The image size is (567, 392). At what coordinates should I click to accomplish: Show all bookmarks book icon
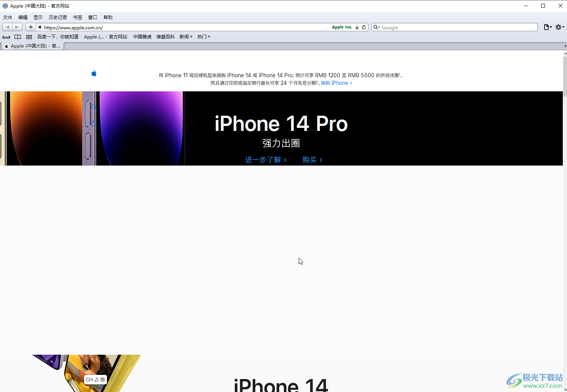pos(18,37)
